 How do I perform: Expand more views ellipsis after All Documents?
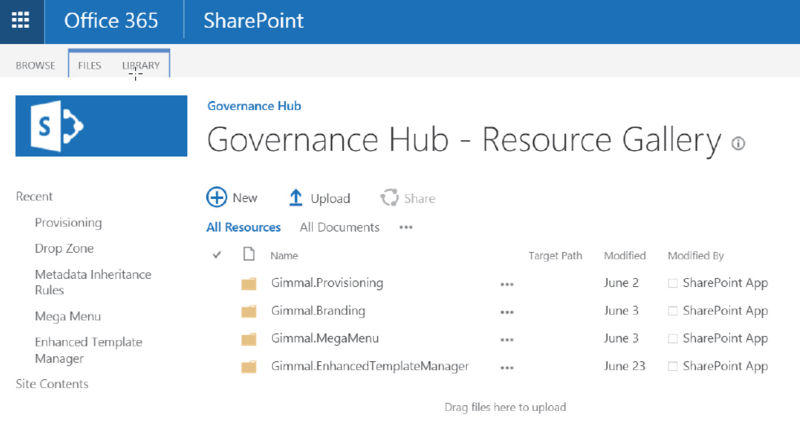[x=406, y=227]
